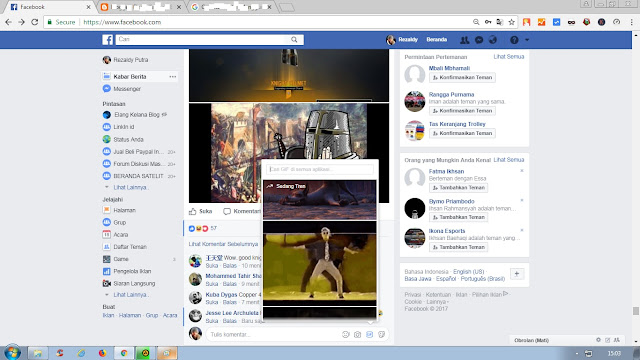Add Ikona Esports as friend
Image resolution: width=640 pixels, height=360 pixels.
click(x=458, y=247)
